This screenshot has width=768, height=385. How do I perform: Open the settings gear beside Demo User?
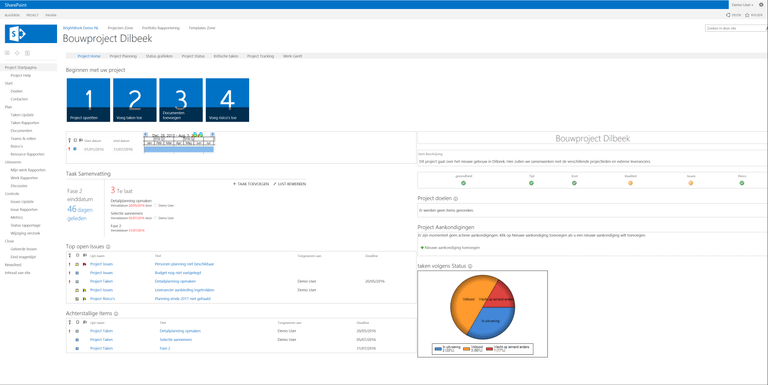(x=761, y=4)
